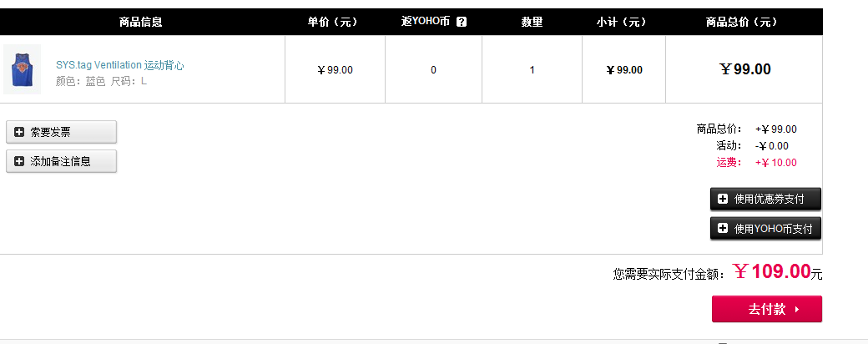This screenshot has height=344, width=868.
Task: Open the SYS.tag Ventilation 运动背心 product link
Action: 119,65
